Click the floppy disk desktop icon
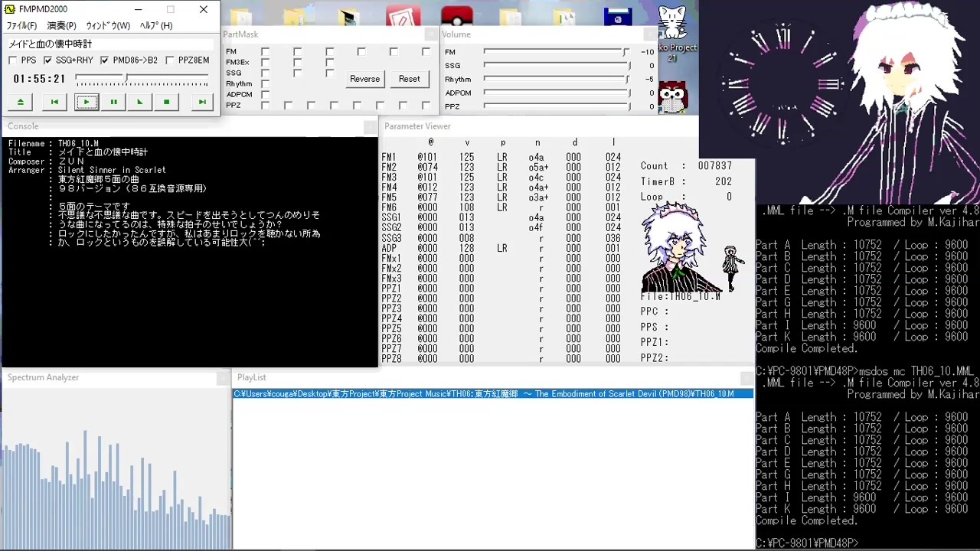Image resolution: width=980 pixels, height=551 pixels. click(617, 17)
